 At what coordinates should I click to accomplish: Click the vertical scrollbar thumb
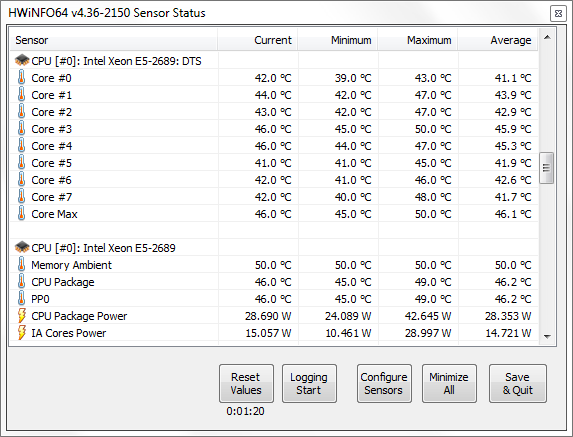547,168
